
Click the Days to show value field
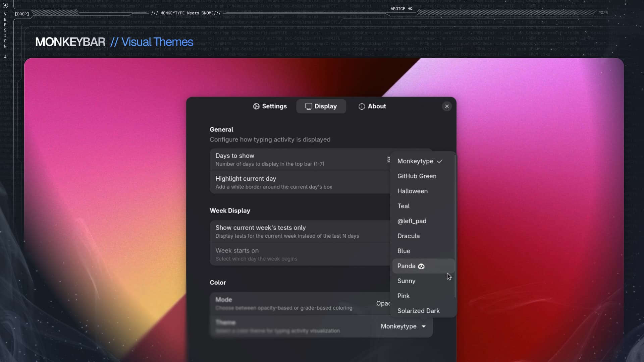point(389,160)
